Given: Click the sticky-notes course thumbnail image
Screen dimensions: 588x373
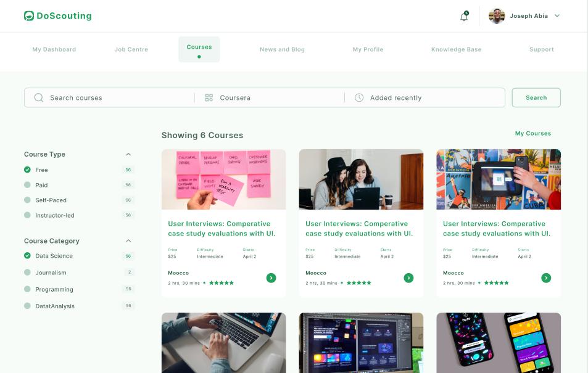Looking at the screenshot, I should [x=223, y=179].
